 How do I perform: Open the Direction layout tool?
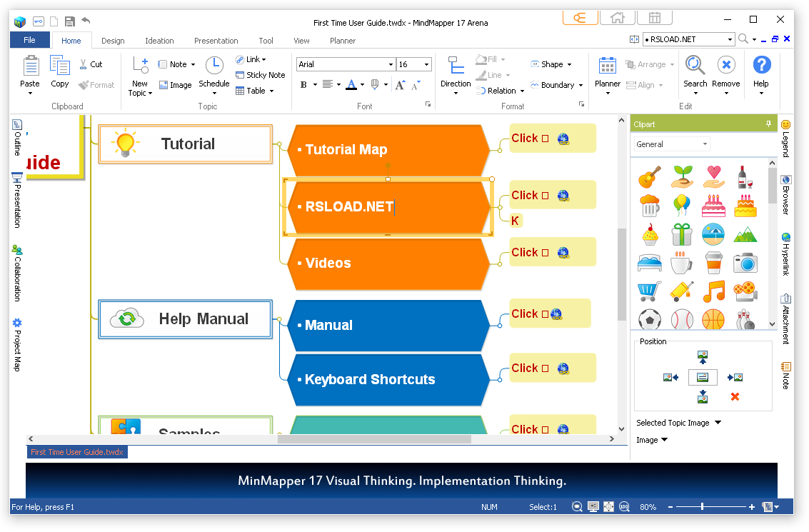[x=456, y=75]
